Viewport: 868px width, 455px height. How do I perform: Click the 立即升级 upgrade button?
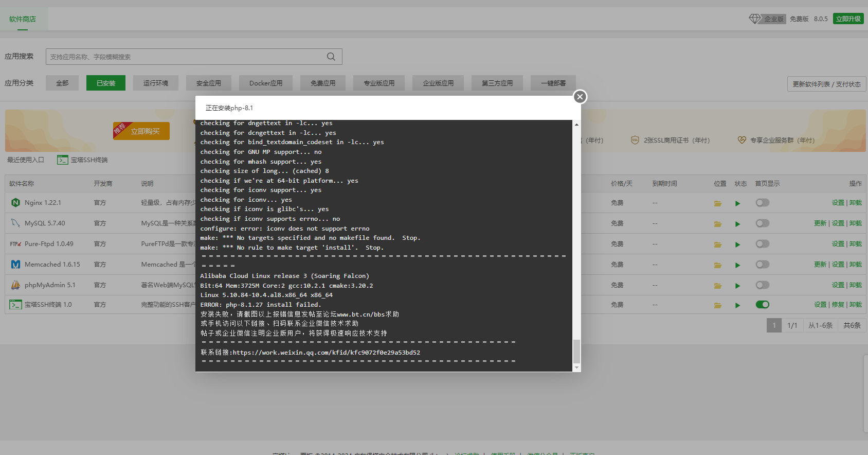pyautogui.click(x=848, y=19)
